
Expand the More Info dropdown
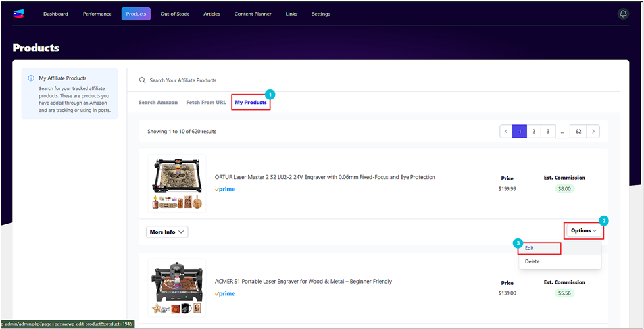coord(167,232)
